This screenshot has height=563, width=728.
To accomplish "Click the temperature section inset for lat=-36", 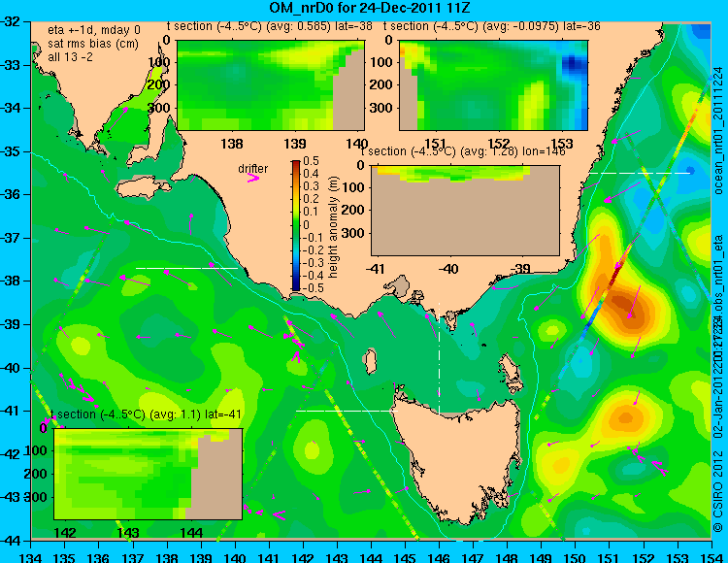I will point(493,85).
